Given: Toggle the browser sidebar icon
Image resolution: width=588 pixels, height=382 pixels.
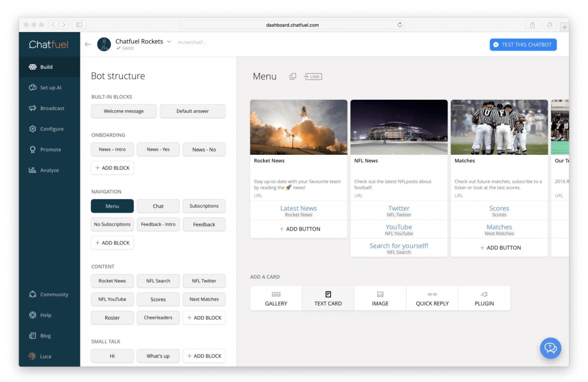Looking at the screenshot, I should (x=79, y=25).
